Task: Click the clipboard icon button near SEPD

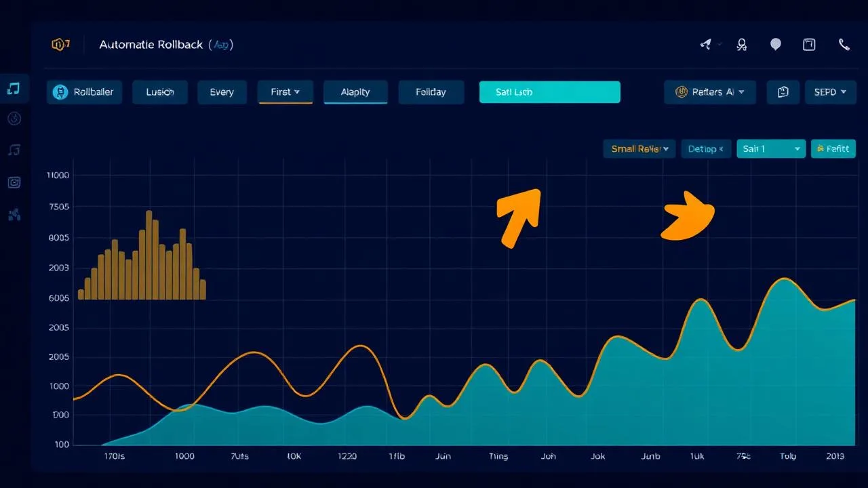Action: click(783, 92)
